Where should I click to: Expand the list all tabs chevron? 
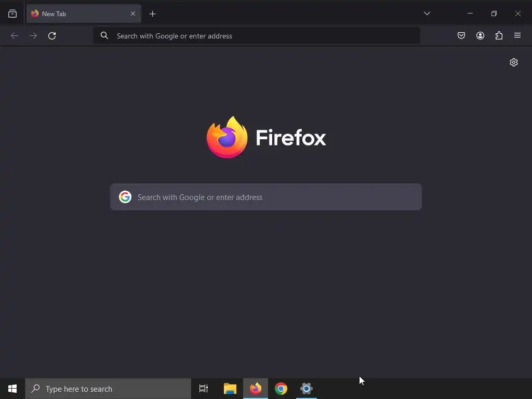[427, 14]
